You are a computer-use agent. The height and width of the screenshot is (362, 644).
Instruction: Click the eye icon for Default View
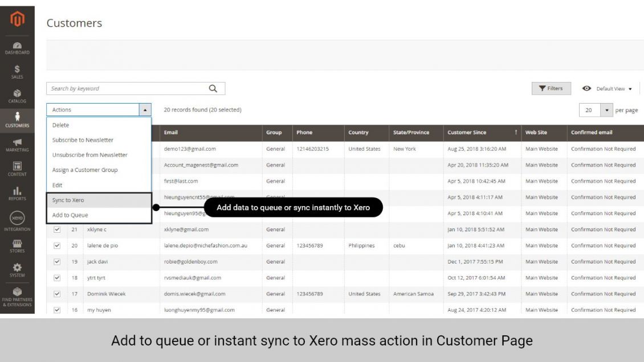pyautogui.click(x=586, y=89)
